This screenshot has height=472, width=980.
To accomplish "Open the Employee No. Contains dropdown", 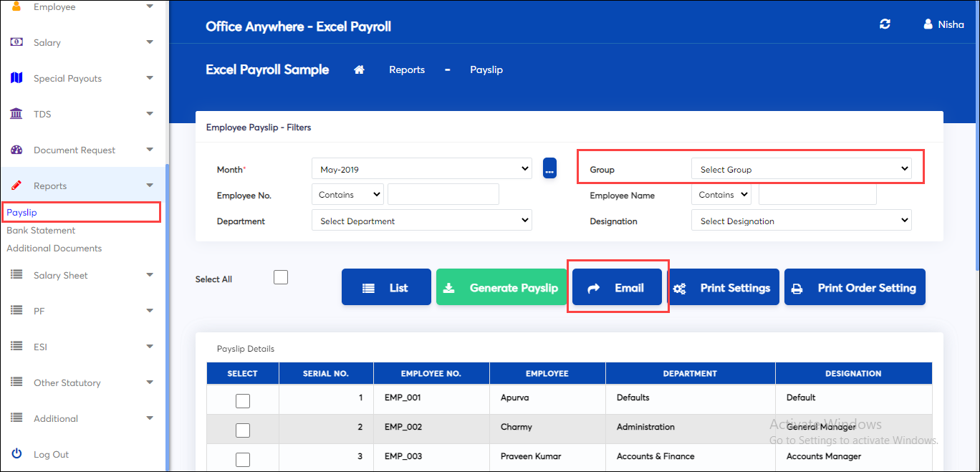I will (x=348, y=195).
